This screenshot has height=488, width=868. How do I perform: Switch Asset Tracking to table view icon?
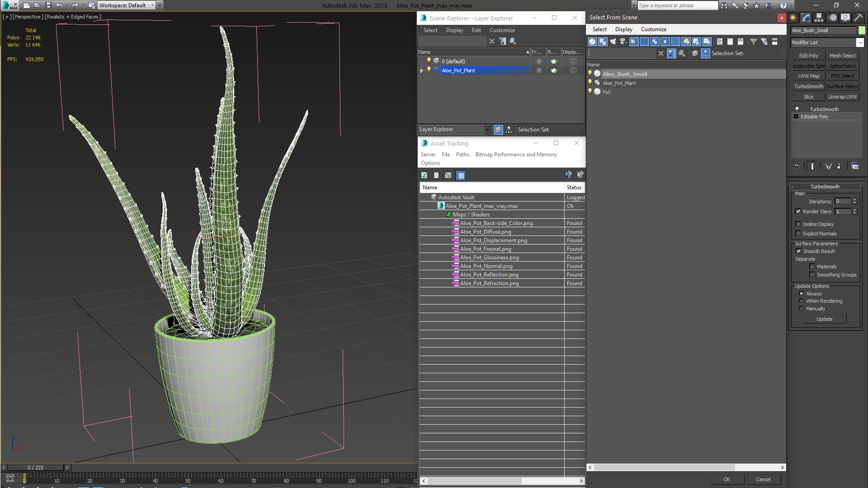point(461,175)
